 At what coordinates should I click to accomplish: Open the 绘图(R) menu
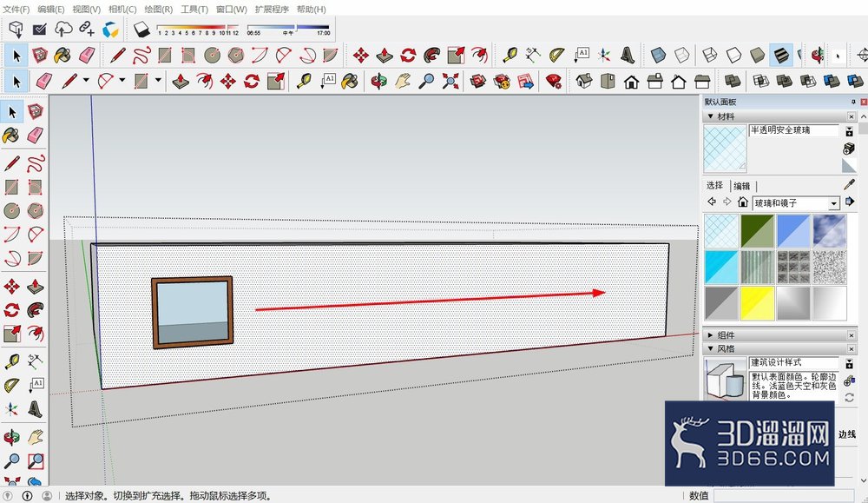tap(158, 9)
